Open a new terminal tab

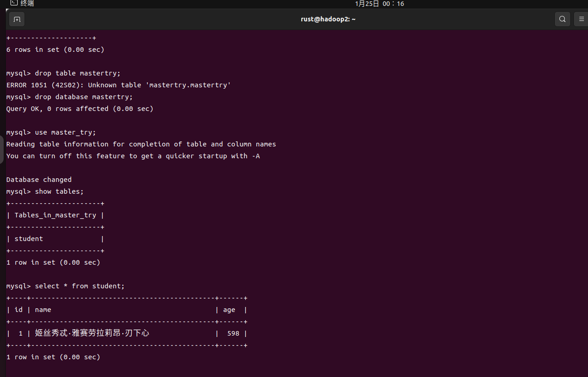(x=17, y=19)
